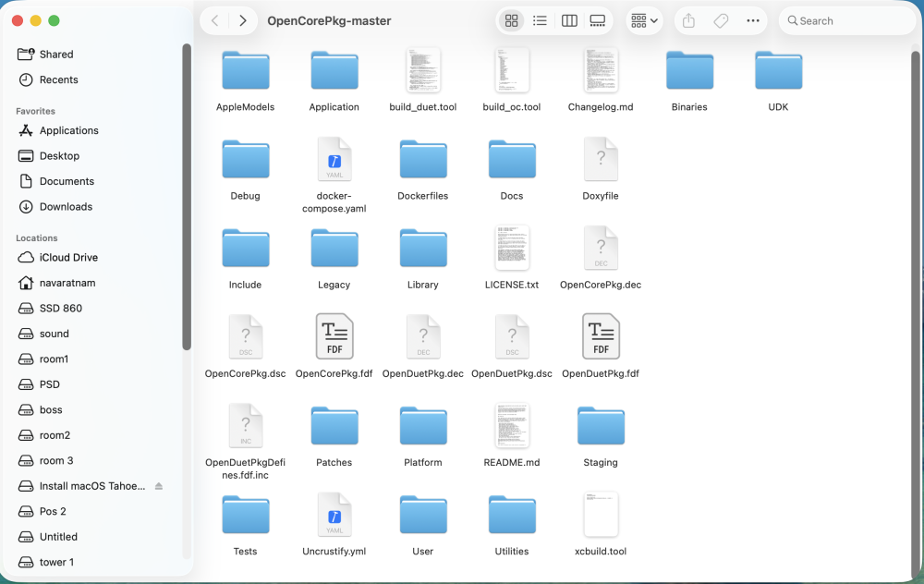Select the Legacy folder icon
The width and height of the screenshot is (924, 584).
pyautogui.click(x=334, y=248)
